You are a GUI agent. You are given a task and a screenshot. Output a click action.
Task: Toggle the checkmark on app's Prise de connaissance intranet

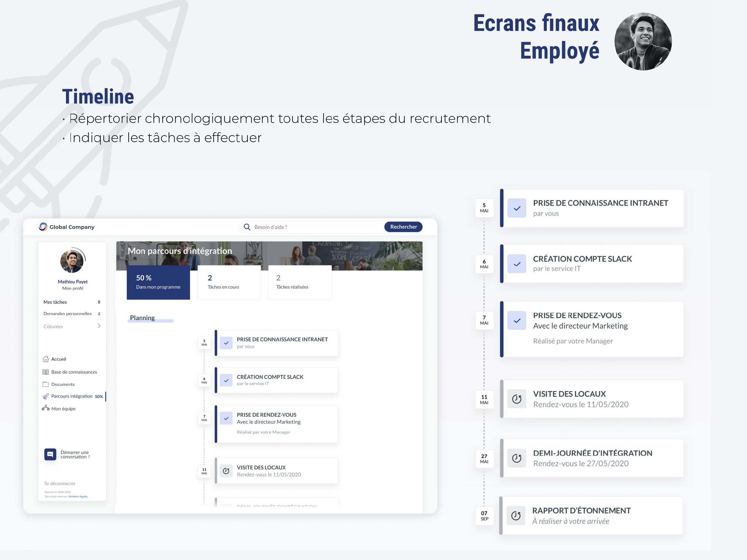pyautogui.click(x=226, y=343)
